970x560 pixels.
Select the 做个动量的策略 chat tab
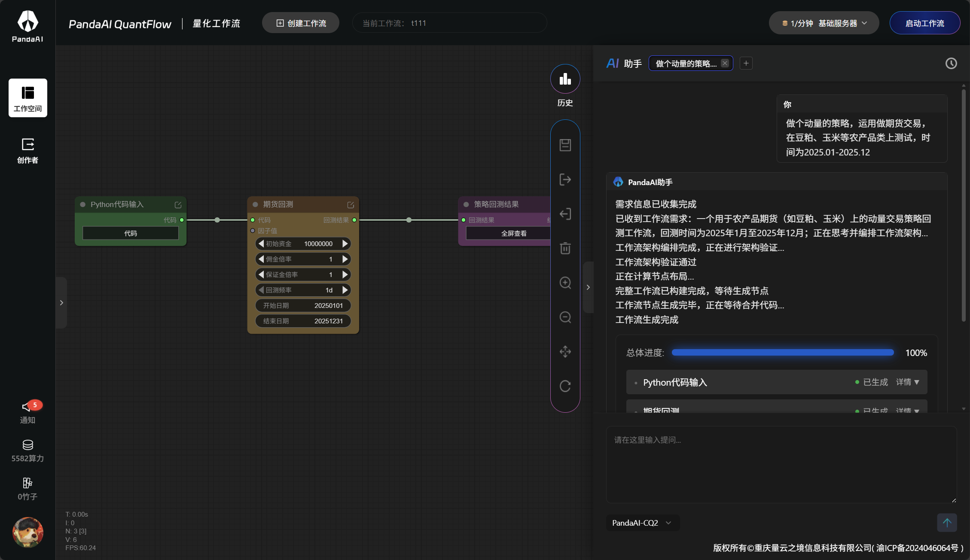[686, 64]
